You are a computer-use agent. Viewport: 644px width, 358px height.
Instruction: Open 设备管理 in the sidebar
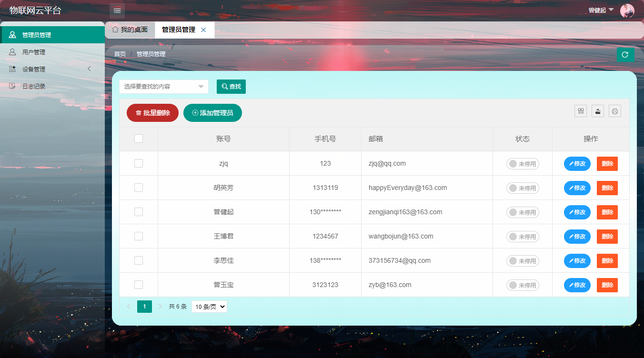[52, 69]
